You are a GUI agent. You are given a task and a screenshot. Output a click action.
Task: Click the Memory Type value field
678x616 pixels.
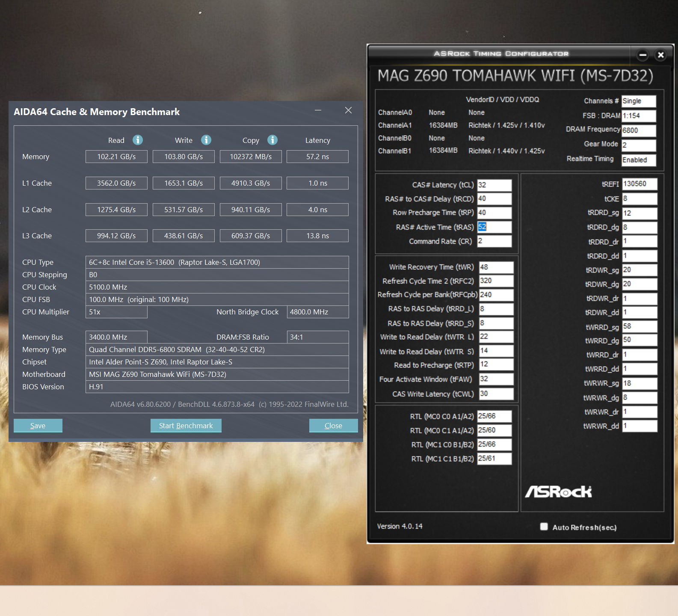click(x=217, y=349)
